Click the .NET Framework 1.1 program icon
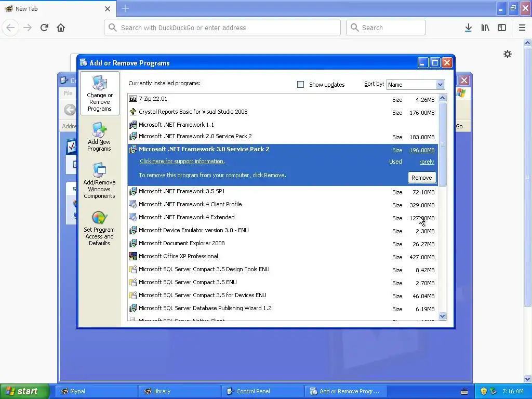The image size is (532, 399). click(x=133, y=125)
